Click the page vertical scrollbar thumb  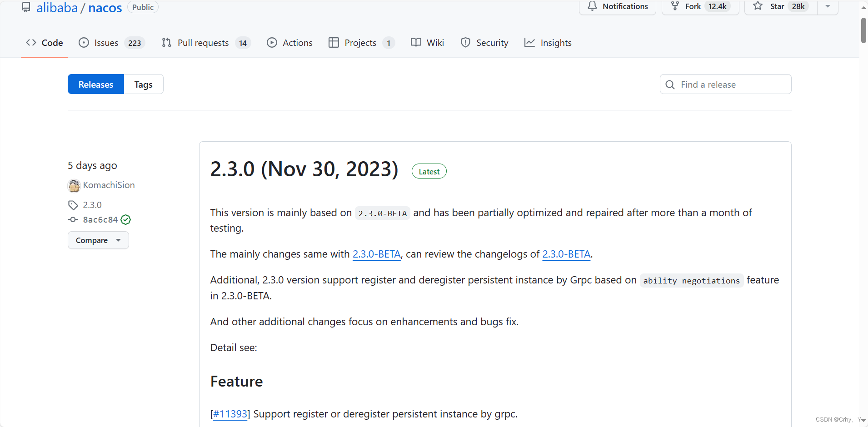point(863,30)
